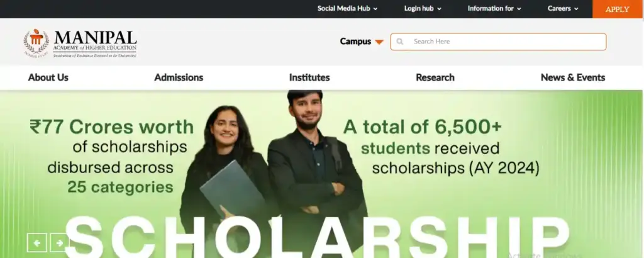Open the About Us menu

pyautogui.click(x=48, y=77)
